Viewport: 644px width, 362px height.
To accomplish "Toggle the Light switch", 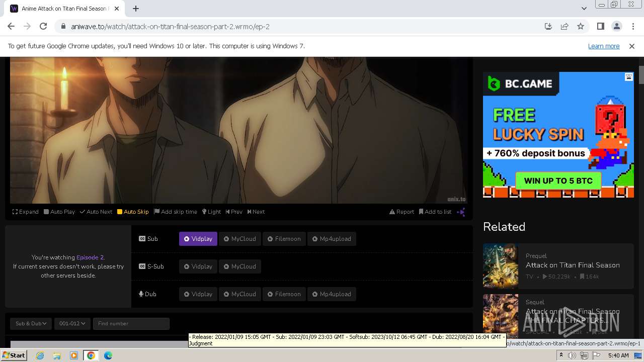I will click(211, 212).
